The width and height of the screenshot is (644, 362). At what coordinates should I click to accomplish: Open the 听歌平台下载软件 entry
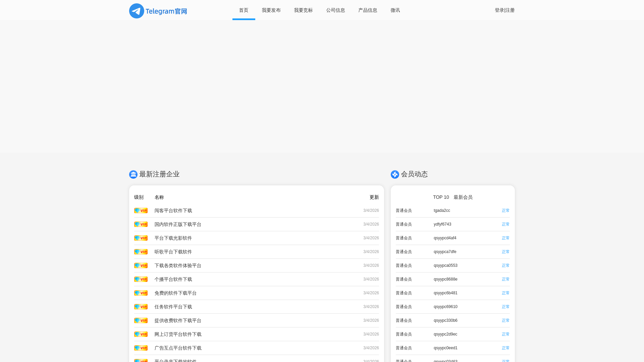[173, 252]
